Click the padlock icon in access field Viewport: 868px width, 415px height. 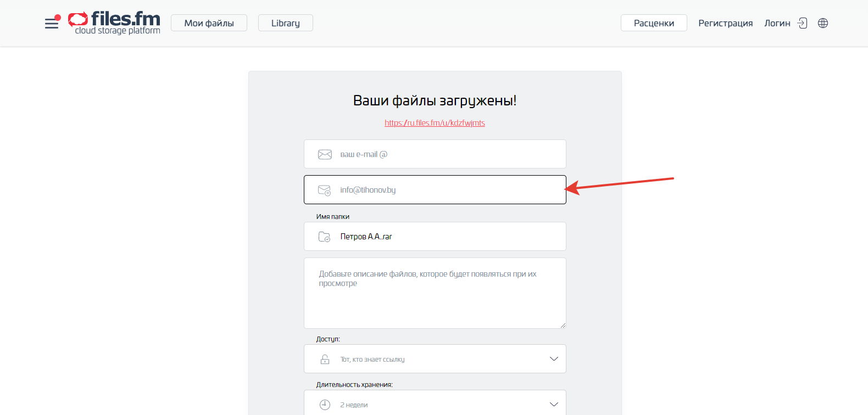325,359
